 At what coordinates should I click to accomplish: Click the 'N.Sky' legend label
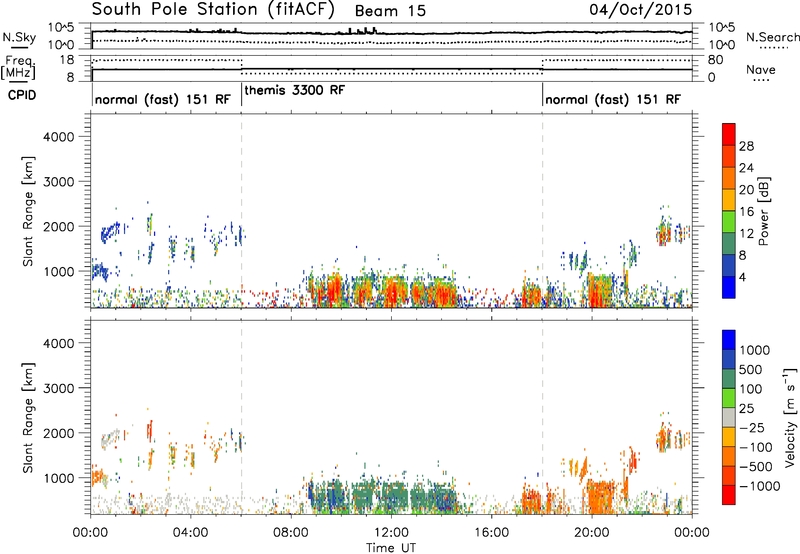[19, 37]
